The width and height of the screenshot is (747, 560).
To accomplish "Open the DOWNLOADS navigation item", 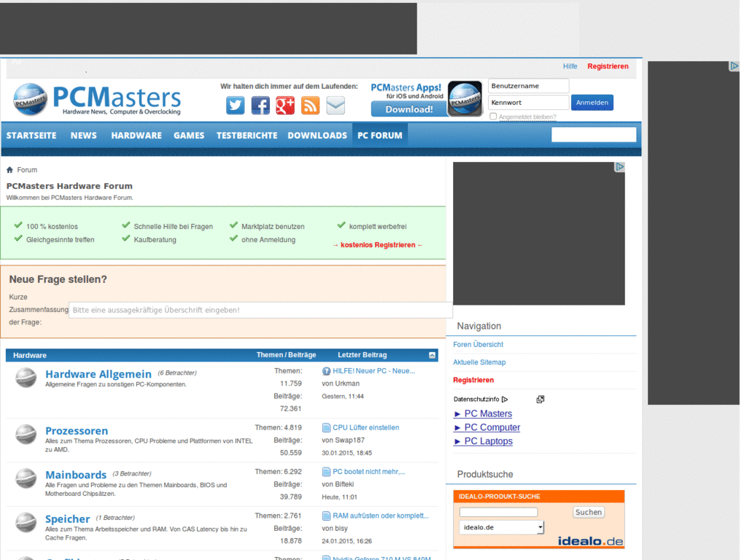I will click(317, 135).
